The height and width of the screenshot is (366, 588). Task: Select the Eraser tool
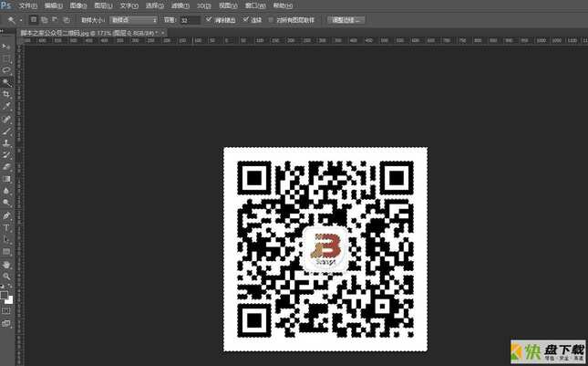point(6,167)
